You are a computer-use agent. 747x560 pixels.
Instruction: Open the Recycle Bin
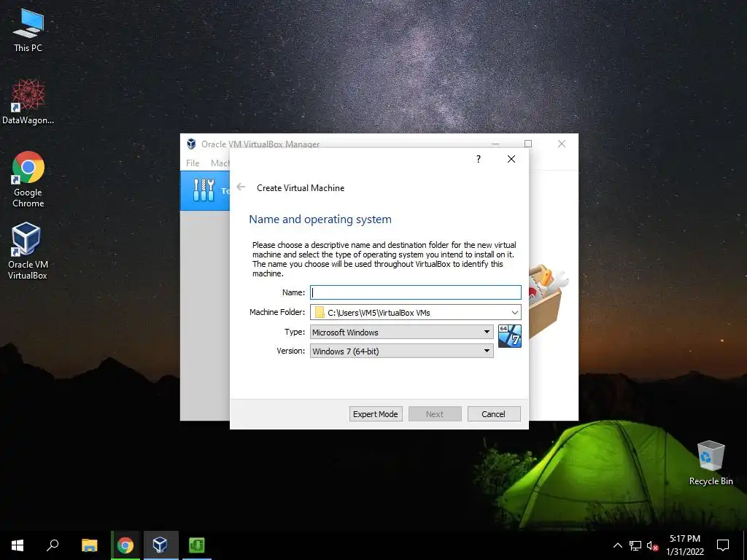coord(711,463)
